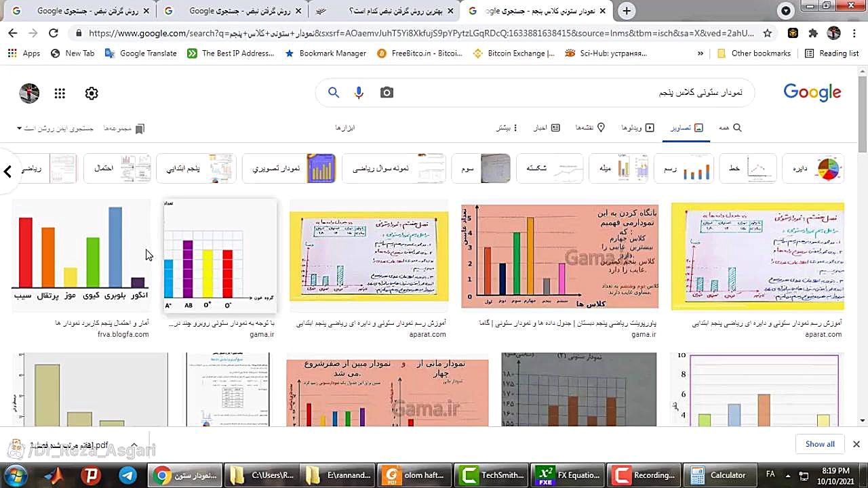This screenshot has width=868, height=488.
Task: Click Show all downloads button
Action: point(820,444)
